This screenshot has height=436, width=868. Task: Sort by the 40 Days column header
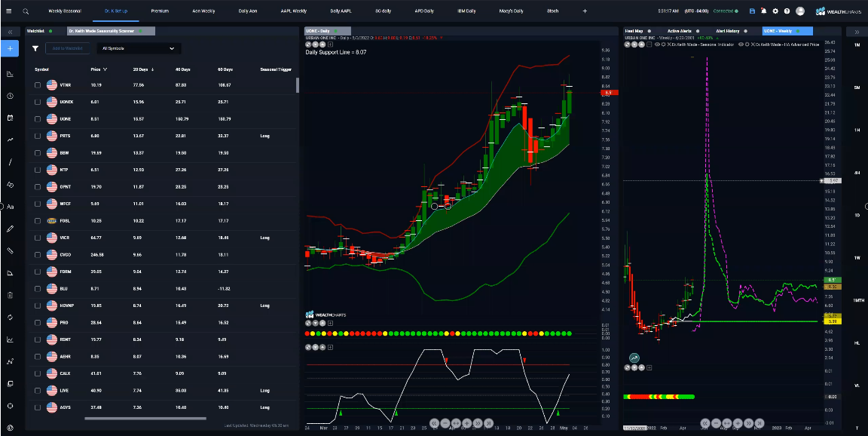[x=182, y=69]
